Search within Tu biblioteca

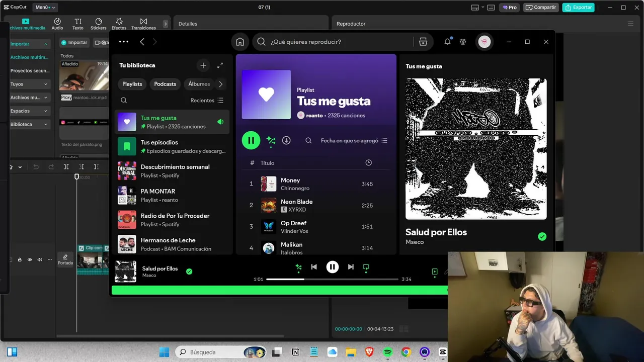[124, 100]
